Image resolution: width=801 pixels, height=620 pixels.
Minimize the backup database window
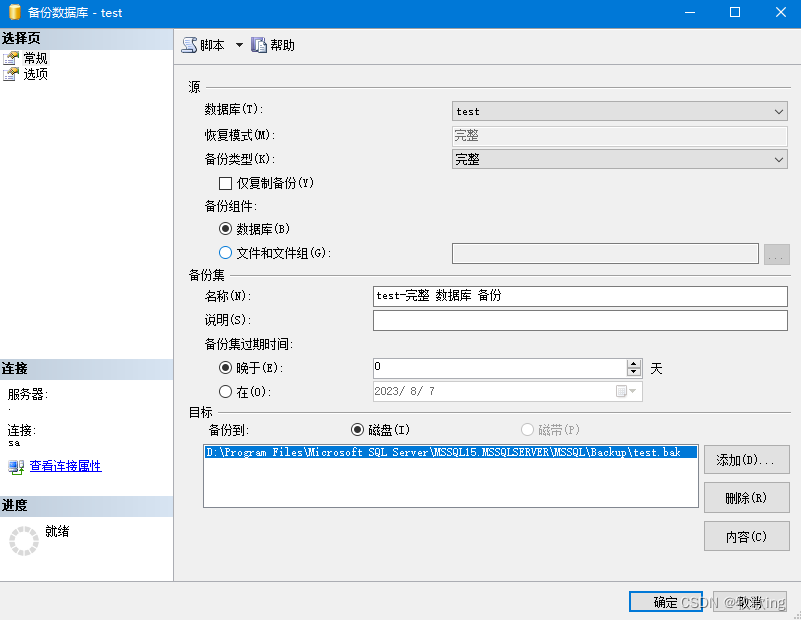690,12
